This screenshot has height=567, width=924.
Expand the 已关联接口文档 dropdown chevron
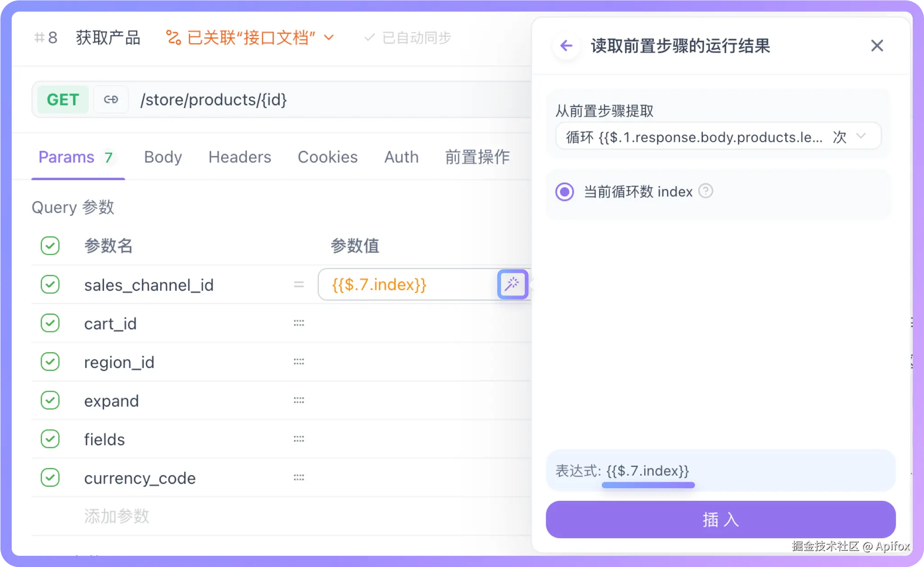[329, 37]
